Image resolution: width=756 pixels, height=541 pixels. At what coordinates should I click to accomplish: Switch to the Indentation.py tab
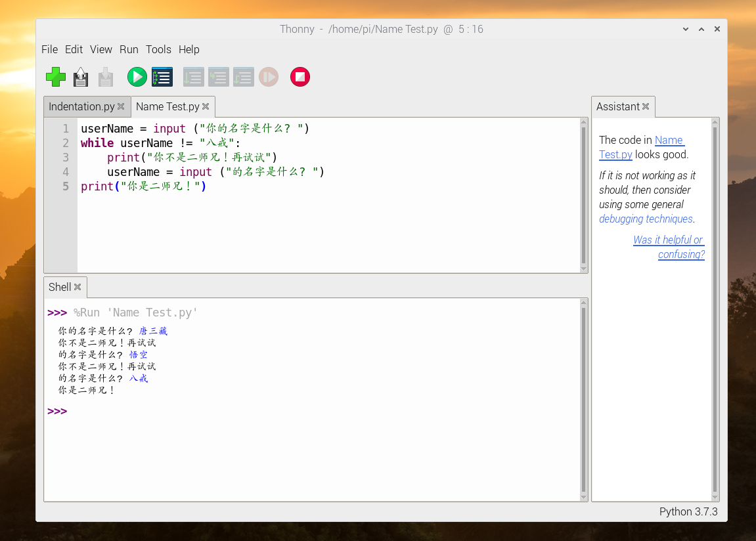[81, 106]
